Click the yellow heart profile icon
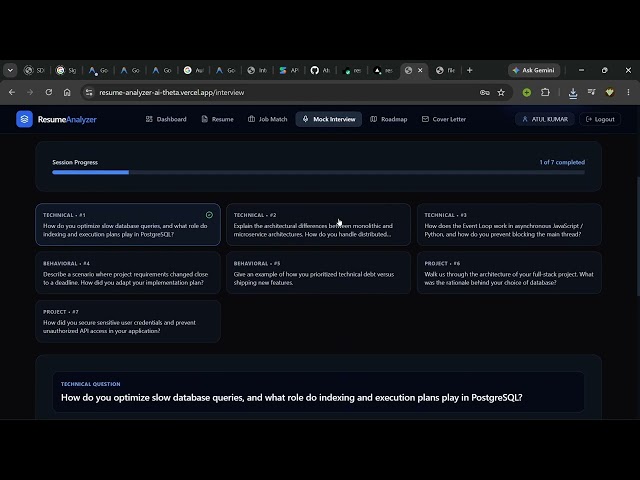This screenshot has width=640, height=480. click(610, 93)
